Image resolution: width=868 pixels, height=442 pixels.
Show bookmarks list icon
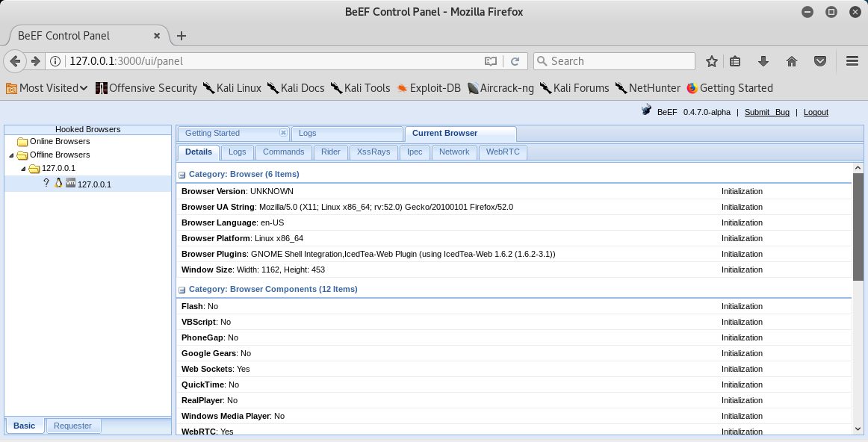735,61
